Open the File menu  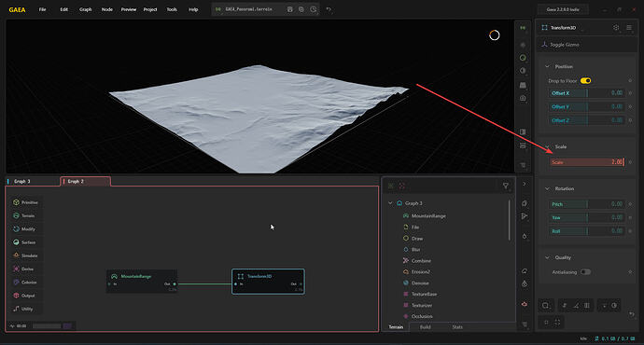[42, 9]
